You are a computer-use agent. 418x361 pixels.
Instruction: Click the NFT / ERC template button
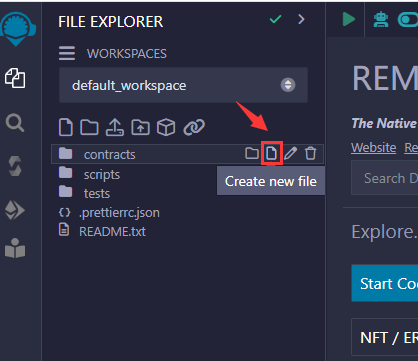(385, 337)
